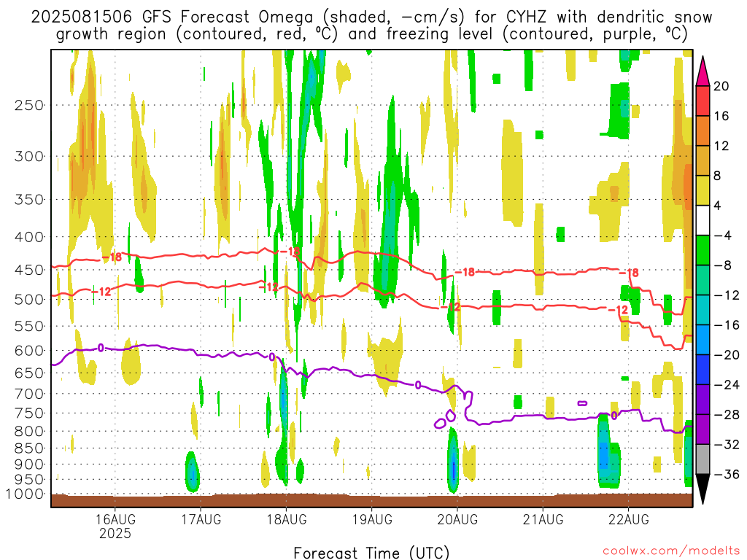The height and width of the screenshot is (560, 747).
Task: Click the colorbar label -36
Action: [x=727, y=474]
